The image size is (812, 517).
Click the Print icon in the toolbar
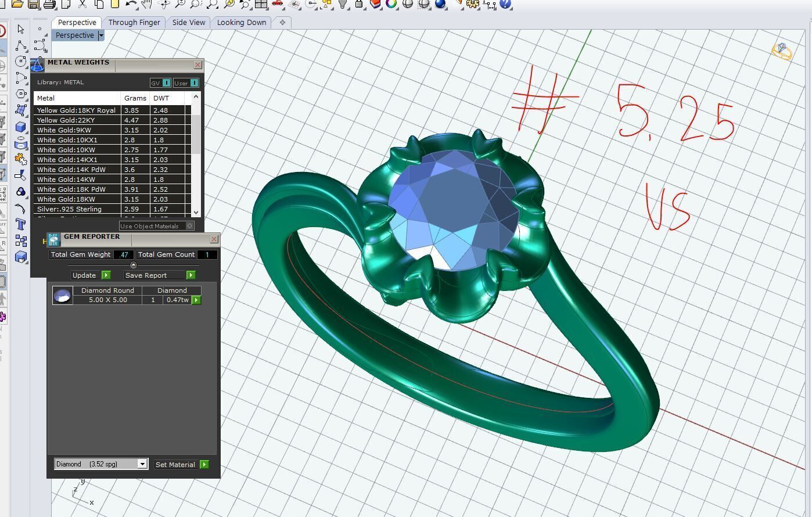(x=50, y=5)
